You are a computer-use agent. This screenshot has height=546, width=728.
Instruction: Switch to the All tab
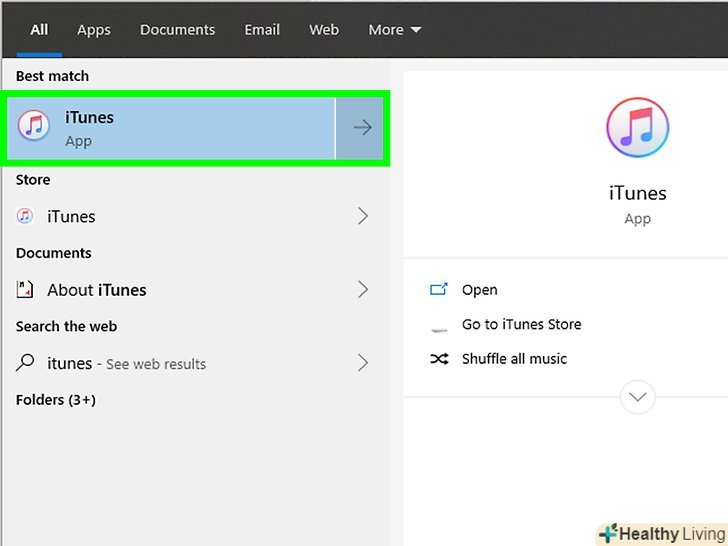(39, 30)
